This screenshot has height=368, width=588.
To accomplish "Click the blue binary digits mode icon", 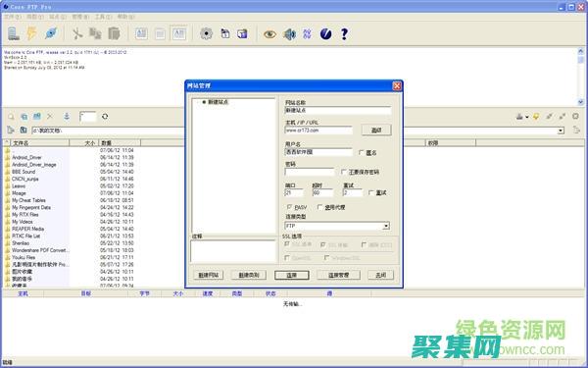I will coord(307,34).
